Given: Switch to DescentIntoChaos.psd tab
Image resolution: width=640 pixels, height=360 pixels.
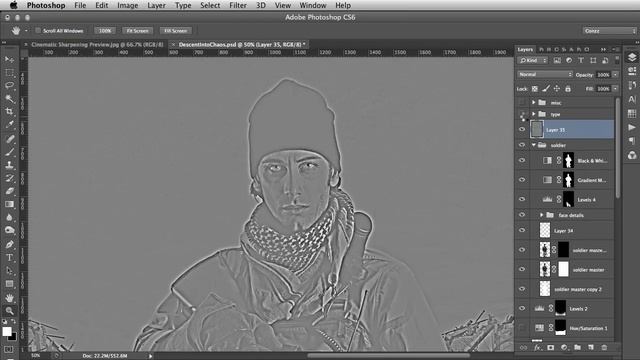Looking at the screenshot, I should coord(242,44).
